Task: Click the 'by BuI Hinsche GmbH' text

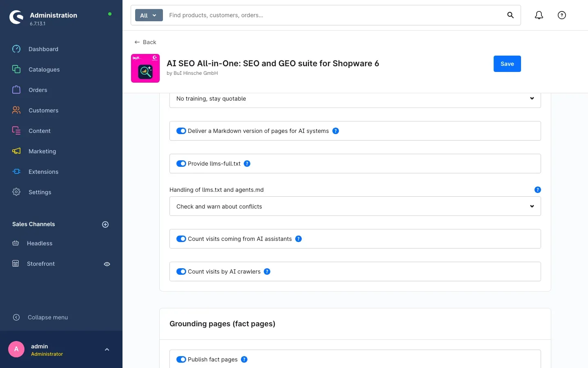Action: click(192, 73)
